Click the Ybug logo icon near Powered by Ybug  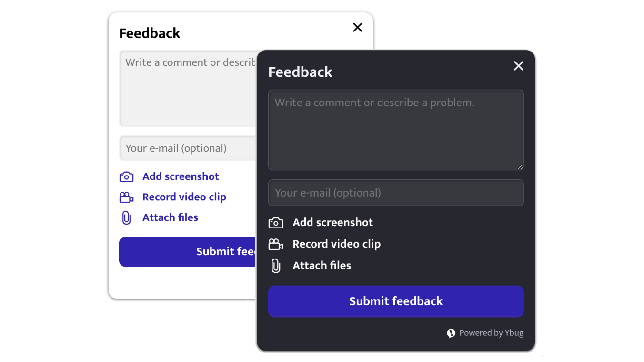click(x=451, y=333)
